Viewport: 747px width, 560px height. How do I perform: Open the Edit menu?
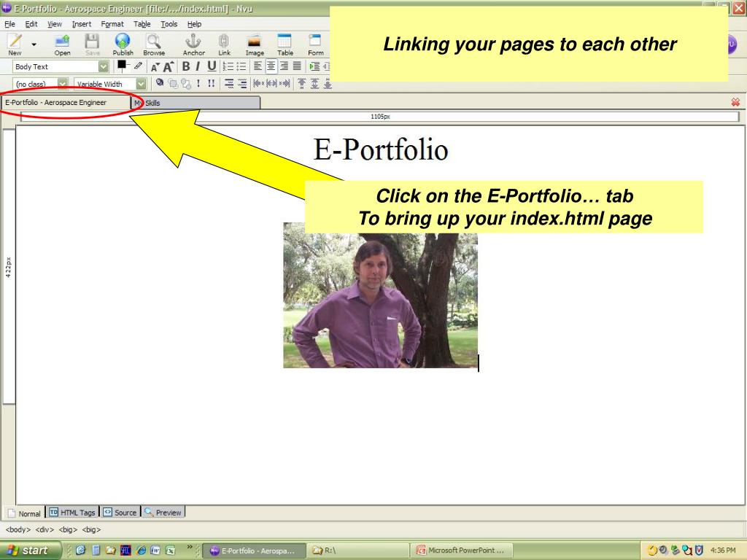click(x=31, y=24)
